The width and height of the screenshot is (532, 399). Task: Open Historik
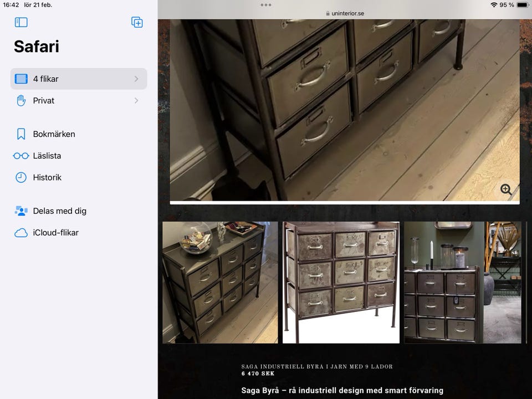79,177
